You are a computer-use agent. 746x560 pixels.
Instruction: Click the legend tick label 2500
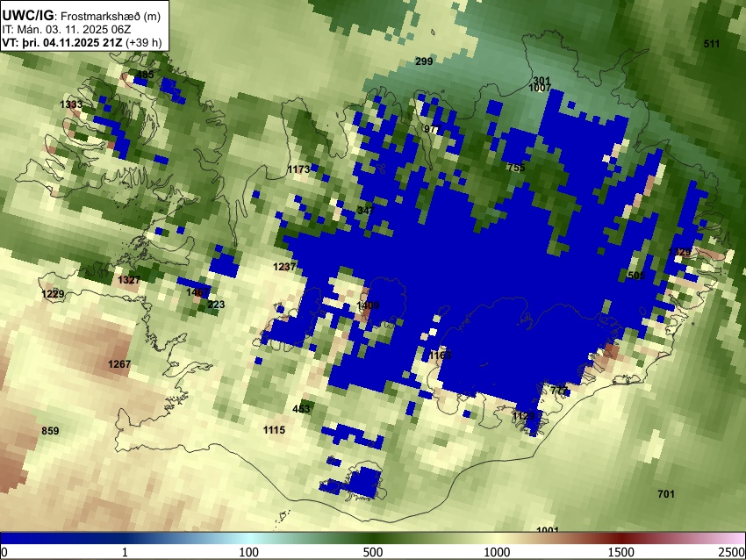click(732, 552)
